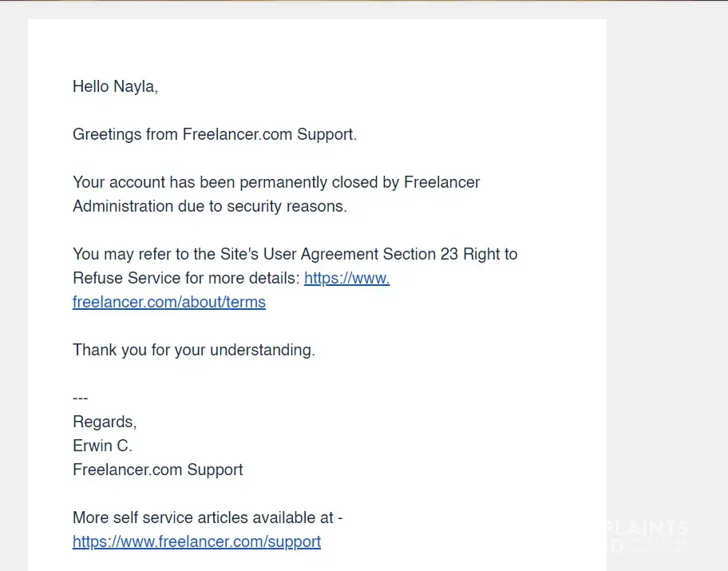Screen dimensions: 728x571
Task: Click the agent name "Erwin C."
Action: point(102,446)
